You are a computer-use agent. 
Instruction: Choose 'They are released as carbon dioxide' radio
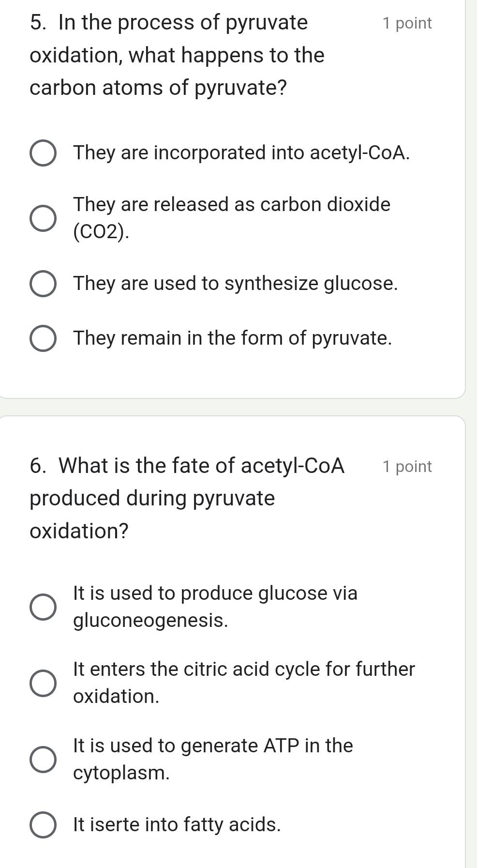[x=43, y=218]
